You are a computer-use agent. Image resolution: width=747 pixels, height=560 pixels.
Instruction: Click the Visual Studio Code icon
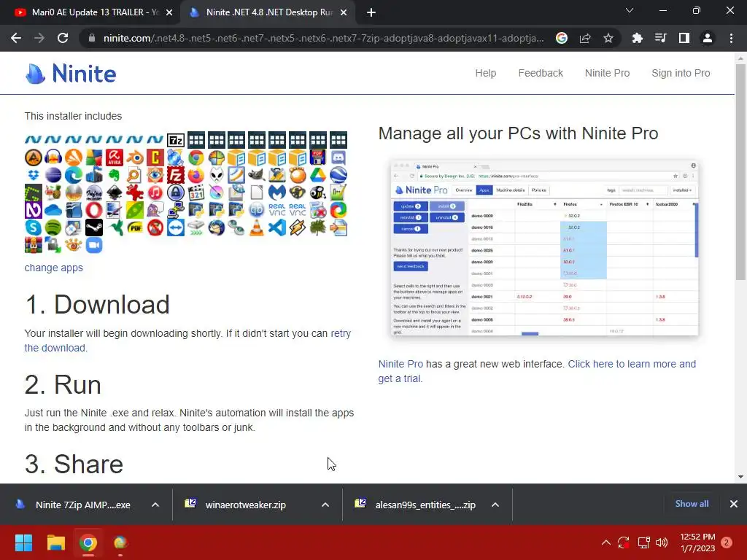277,227
